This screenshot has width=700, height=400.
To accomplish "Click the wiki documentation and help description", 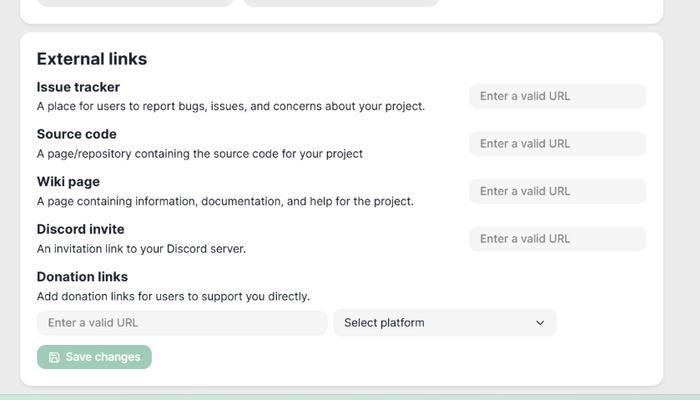I will (225, 201).
